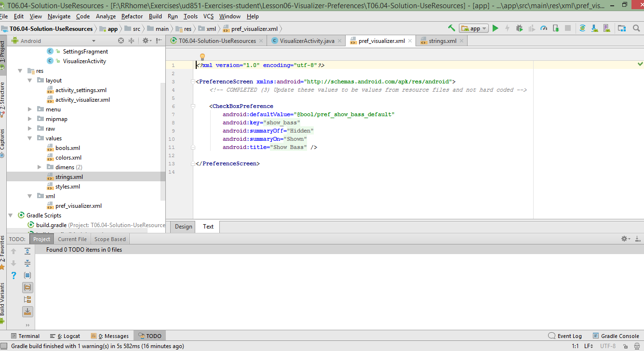Click the Search Everywhere magnifier

pos(636,28)
